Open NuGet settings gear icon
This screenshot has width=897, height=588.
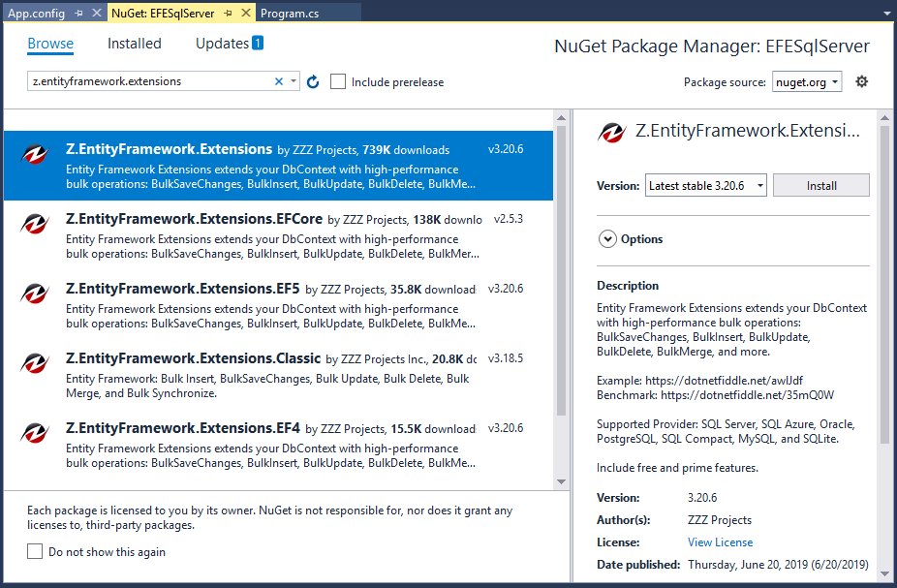coord(861,81)
